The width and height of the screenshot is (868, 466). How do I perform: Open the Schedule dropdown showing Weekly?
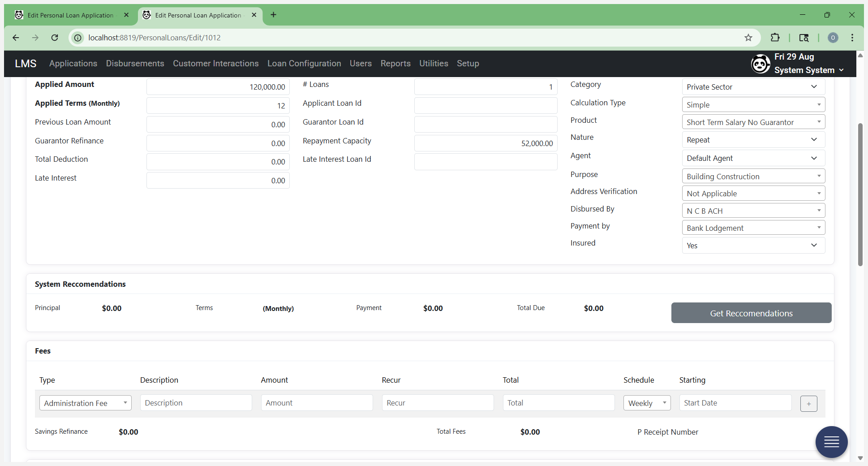pos(647,403)
